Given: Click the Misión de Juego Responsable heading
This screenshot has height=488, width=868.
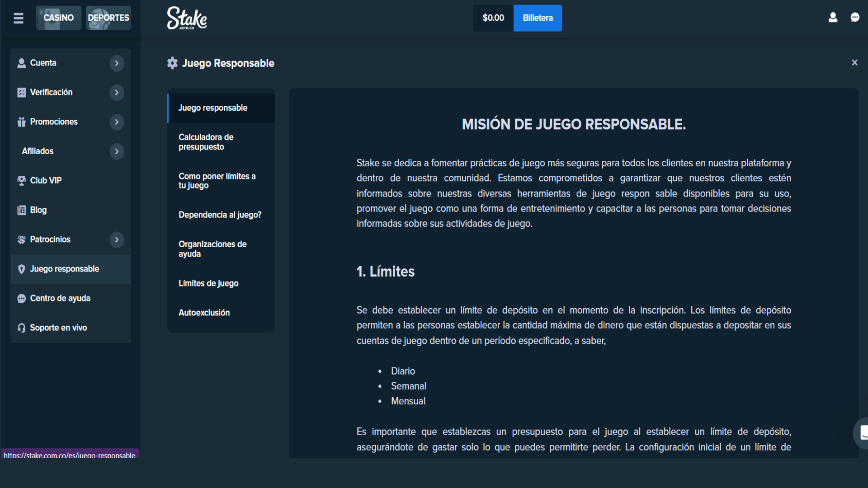Looking at the screenshot, I should pyautogui.click(x=574, y=124).
